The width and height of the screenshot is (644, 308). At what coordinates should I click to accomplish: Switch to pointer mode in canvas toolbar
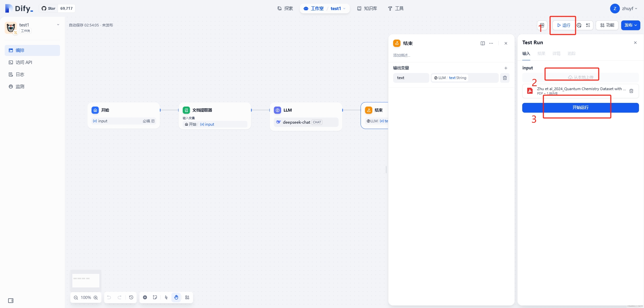pos(166,297)
